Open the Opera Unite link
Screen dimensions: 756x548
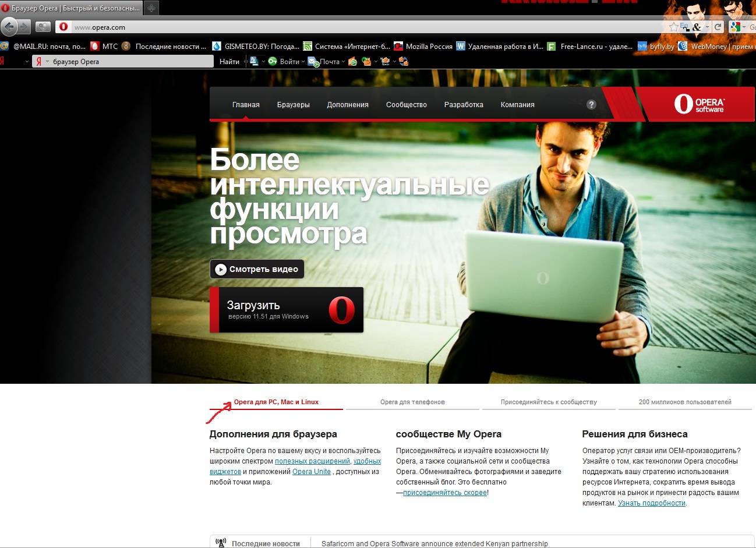coord(312,472)
